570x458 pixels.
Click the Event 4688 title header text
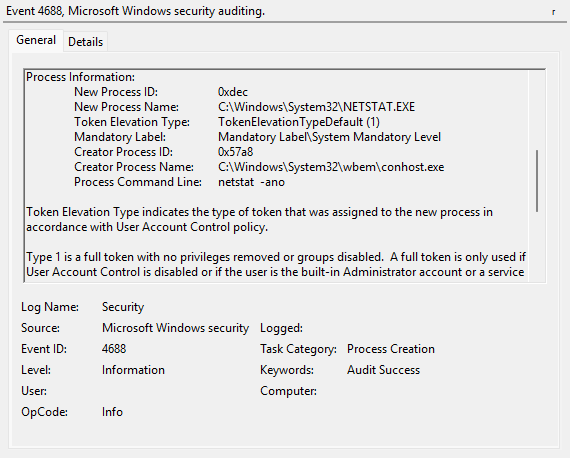point(135,11)
